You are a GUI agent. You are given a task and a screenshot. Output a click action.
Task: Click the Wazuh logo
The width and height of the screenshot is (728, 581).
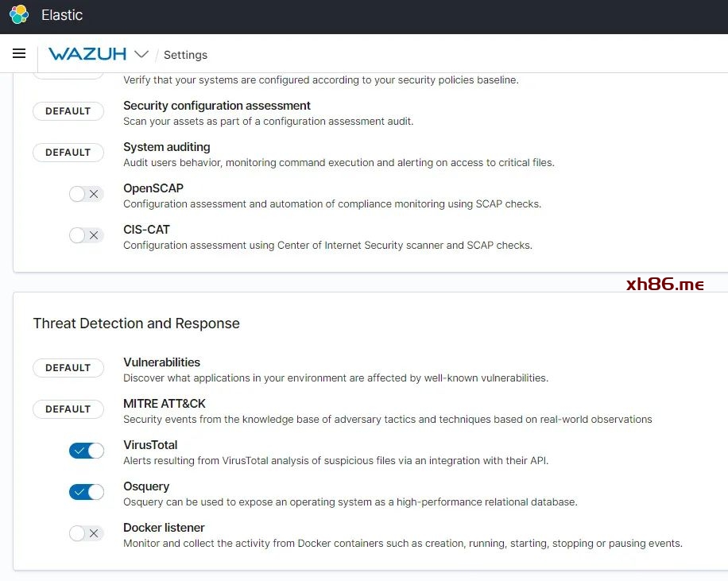tap(87, 54)
